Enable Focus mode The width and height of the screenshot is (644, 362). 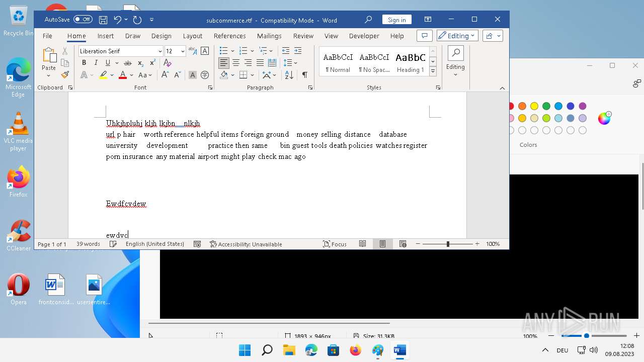coord(335,244)
